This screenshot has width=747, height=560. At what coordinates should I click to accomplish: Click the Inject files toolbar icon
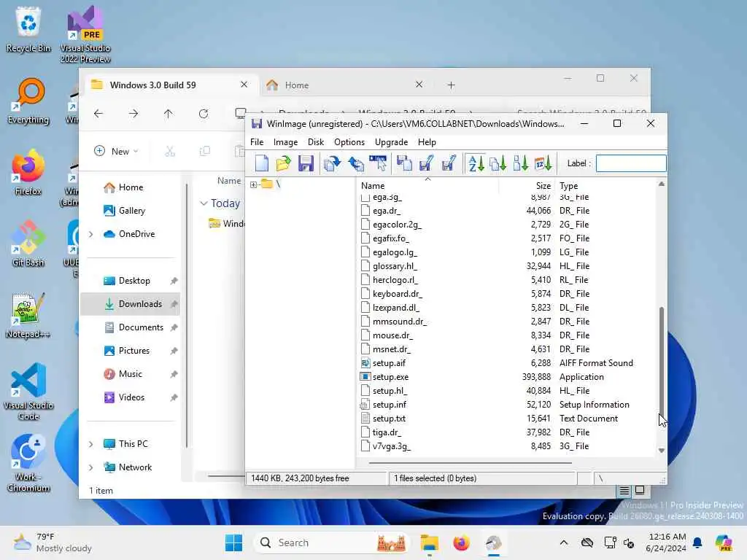tap(332, 163)
